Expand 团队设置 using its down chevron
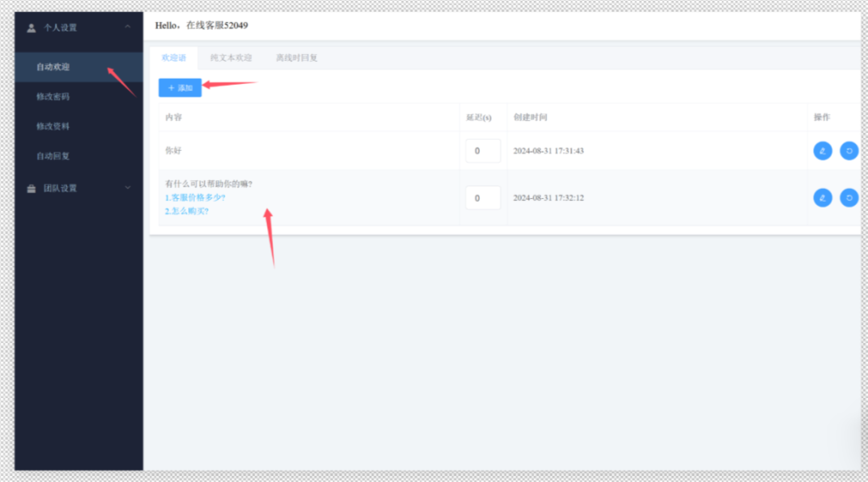868x482 pixels. coord(127,188)
